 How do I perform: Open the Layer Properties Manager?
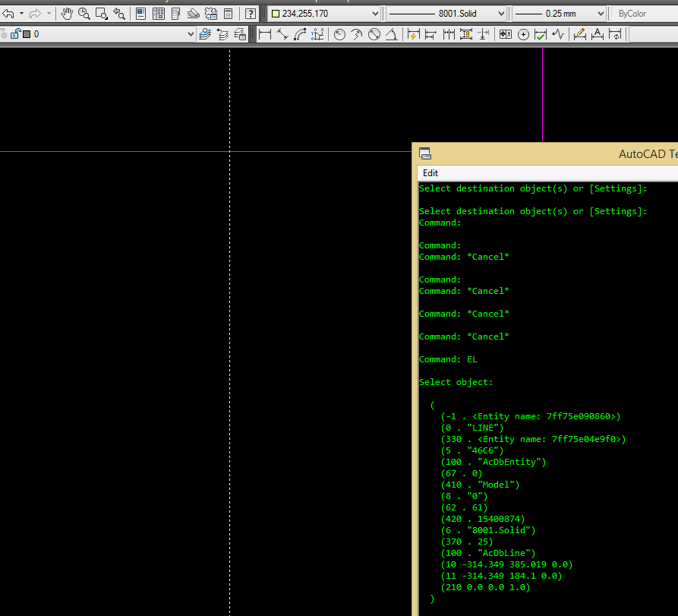204,34
